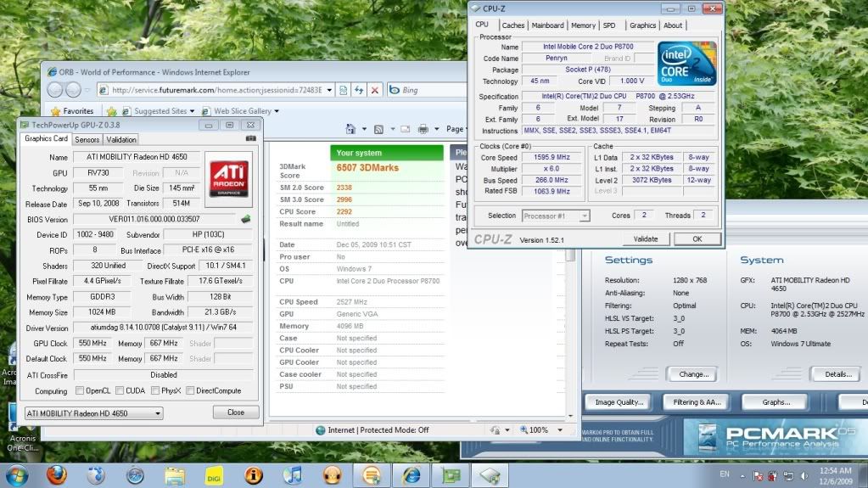The image size is (868, 488).
Task: Enable the OpenCL checkbox
Action: click(80, 391)
